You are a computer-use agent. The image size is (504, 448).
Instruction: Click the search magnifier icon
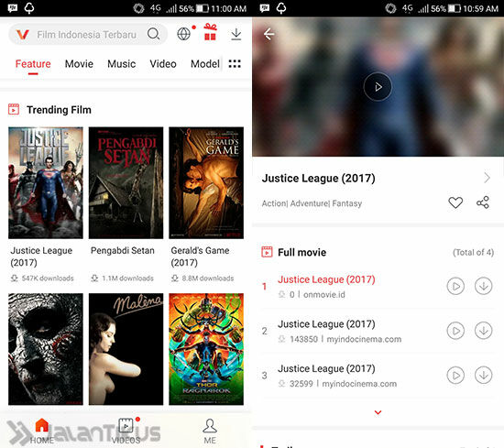tap(154, 34)
